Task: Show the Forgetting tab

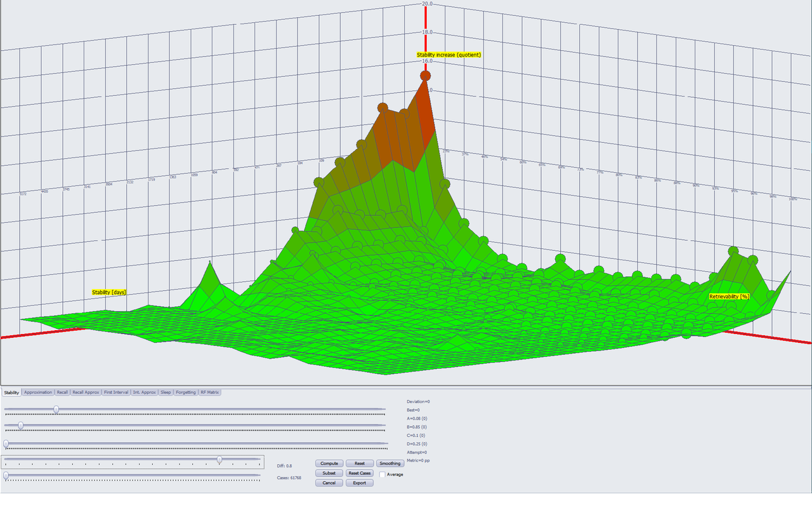Action: pyautogui.click(x=186, y=392)
